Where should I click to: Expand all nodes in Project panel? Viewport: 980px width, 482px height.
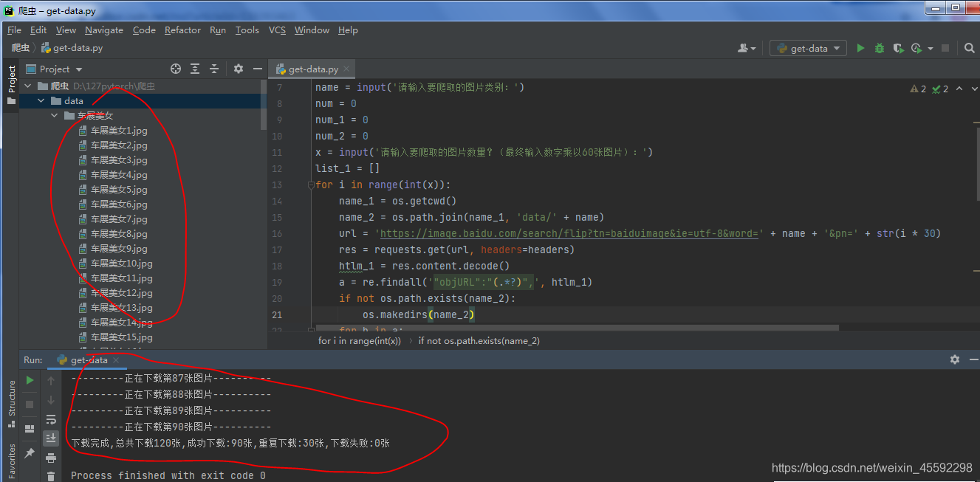click(x=195, y=69)
